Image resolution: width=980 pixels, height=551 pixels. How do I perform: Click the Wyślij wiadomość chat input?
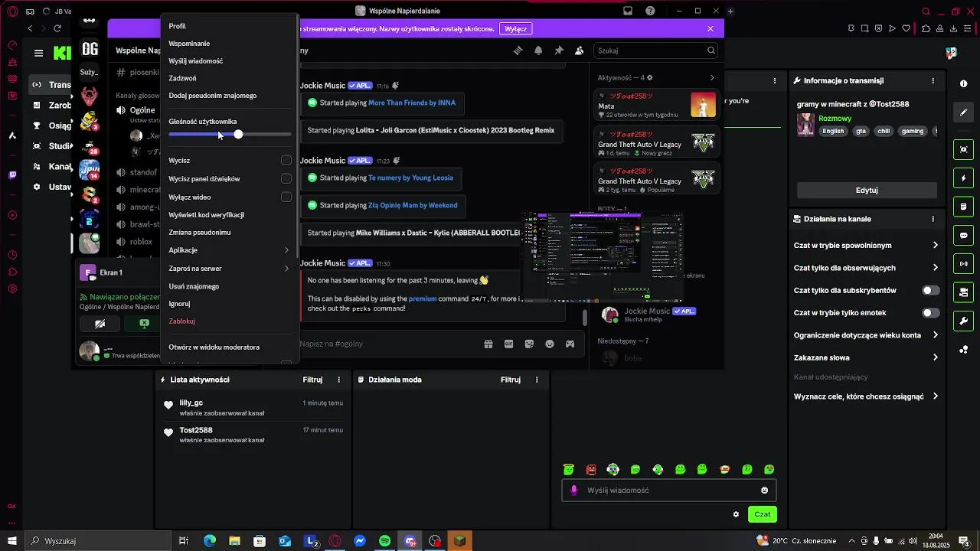coord(669,491)
